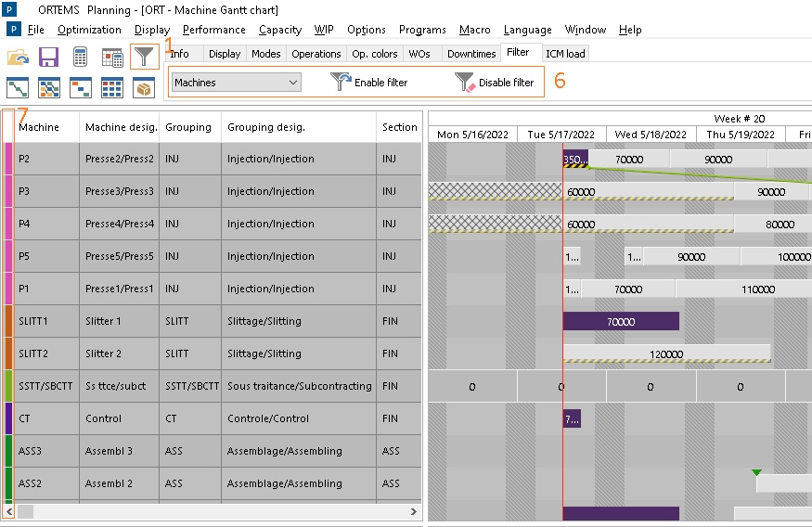Click the horizontal scrollbar thumb in machine table
Image resolution: width=812 pixels, height=527 pixels.
25,511
